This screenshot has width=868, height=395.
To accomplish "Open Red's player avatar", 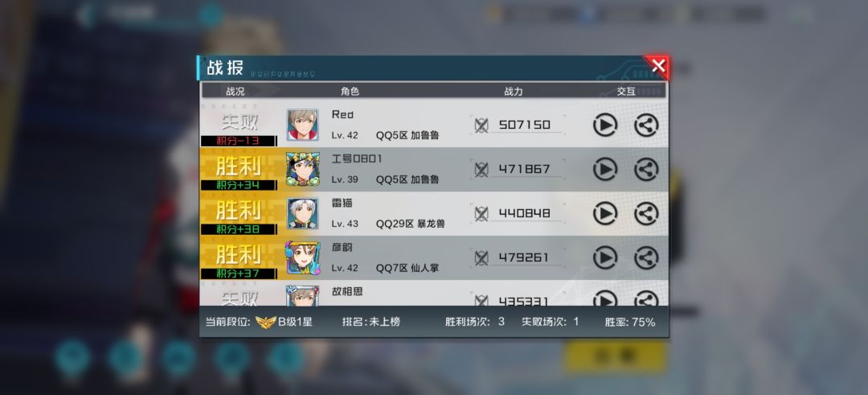I will [302, 125].
